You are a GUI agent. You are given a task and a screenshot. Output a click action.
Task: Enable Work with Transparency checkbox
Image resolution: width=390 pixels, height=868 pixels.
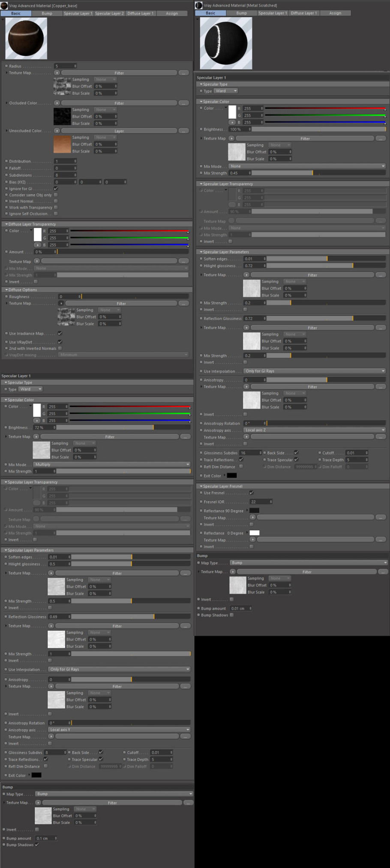[56, 207]
